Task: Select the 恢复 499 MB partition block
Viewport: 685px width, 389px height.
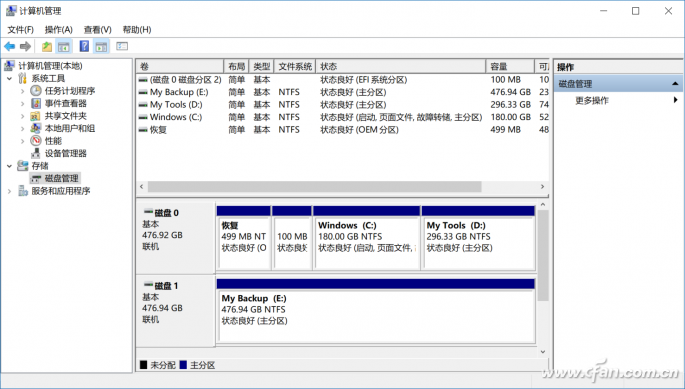Action: (x=243, y=238)
